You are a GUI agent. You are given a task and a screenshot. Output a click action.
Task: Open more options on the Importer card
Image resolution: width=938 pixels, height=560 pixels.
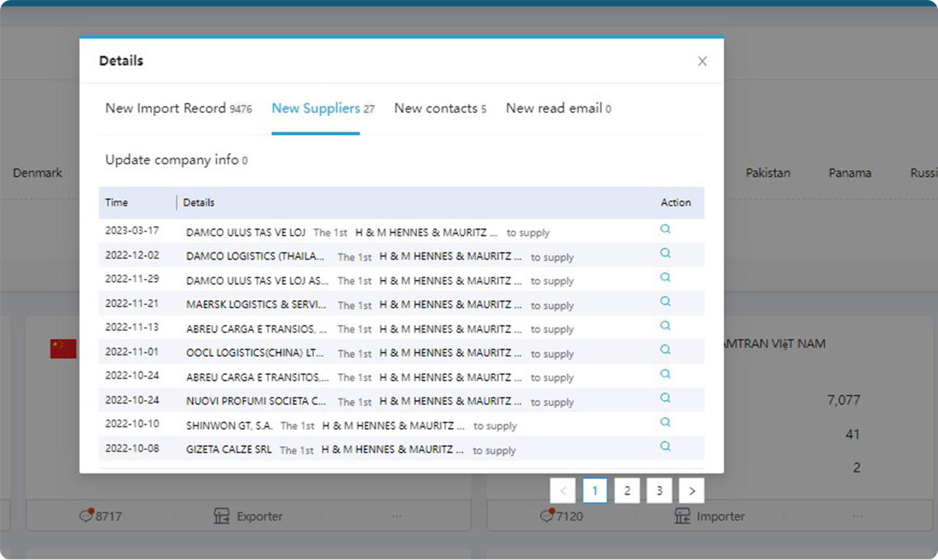click(x=857, y=517)
